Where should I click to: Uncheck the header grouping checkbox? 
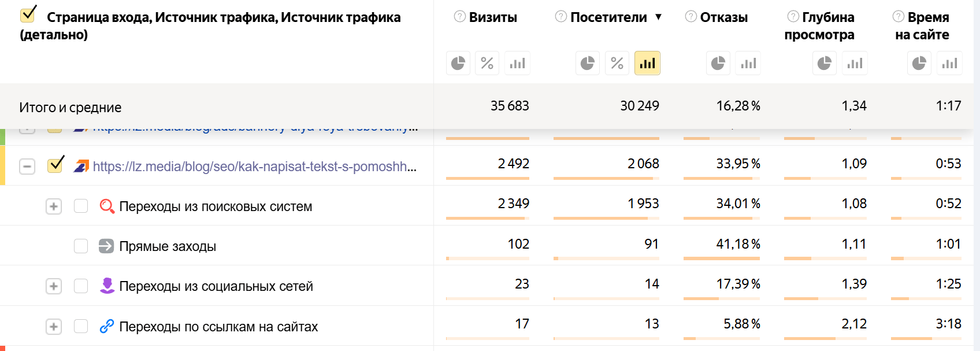[28, 15]
